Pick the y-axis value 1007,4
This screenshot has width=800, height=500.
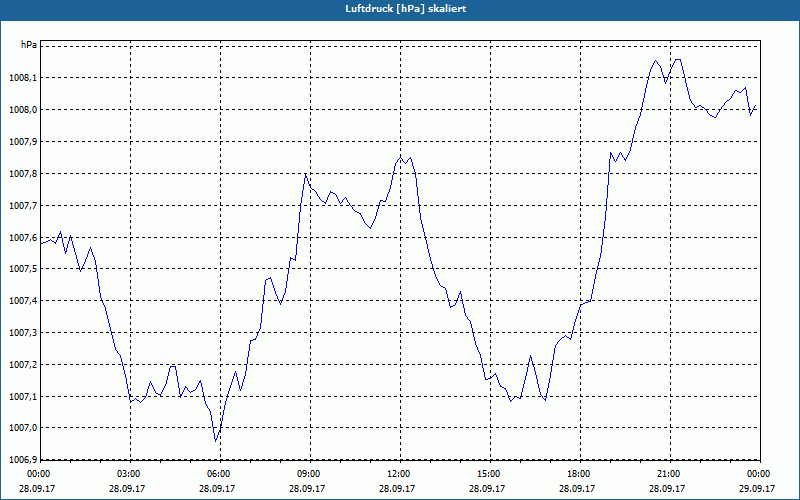23,301
